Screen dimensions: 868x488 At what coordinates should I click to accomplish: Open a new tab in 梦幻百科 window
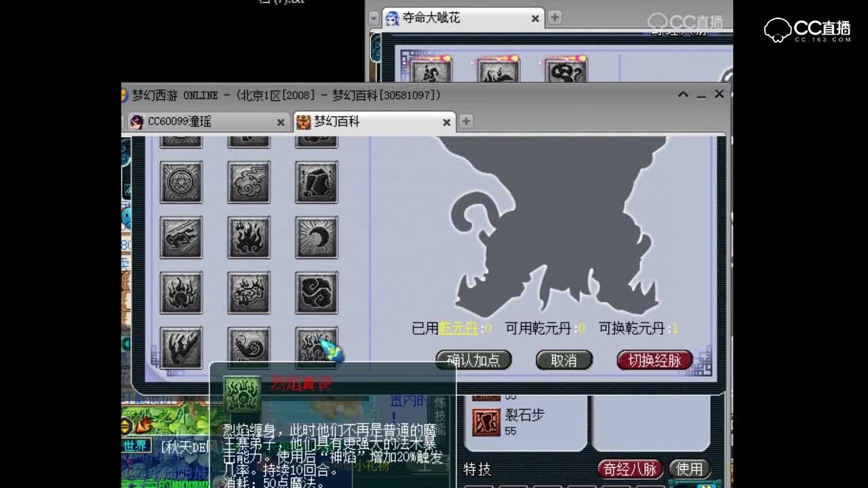point(466,121)
